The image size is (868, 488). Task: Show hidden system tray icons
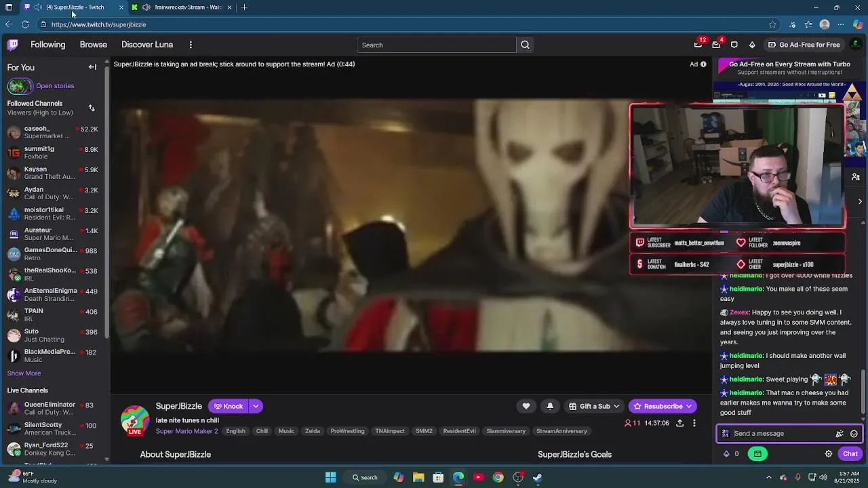[768, 477]
